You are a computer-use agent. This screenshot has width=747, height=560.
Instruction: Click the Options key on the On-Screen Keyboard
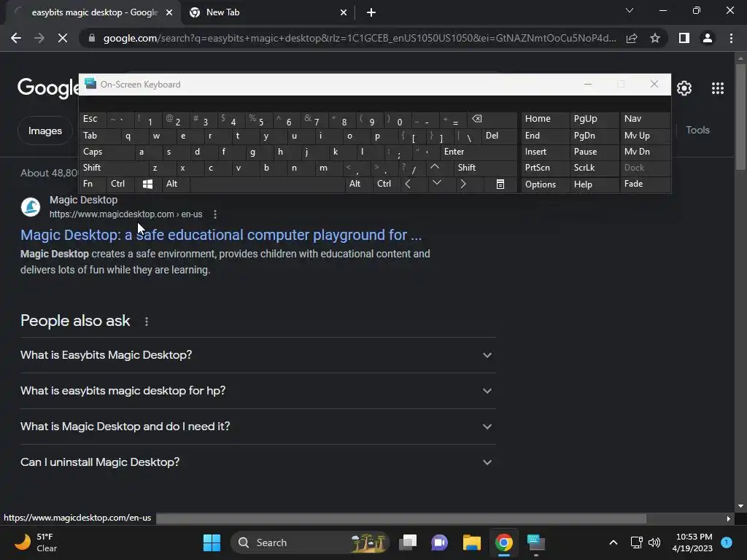545,184
